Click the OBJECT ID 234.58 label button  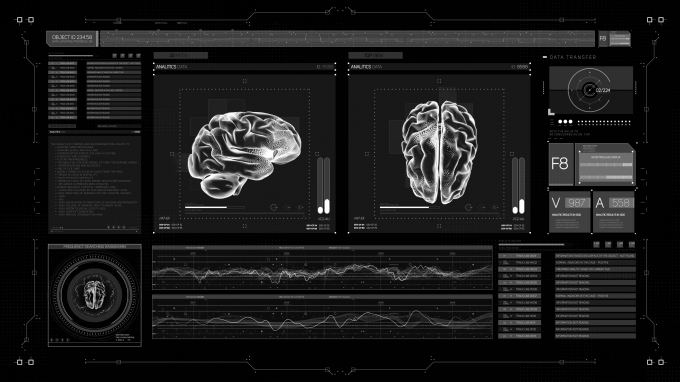72,39
